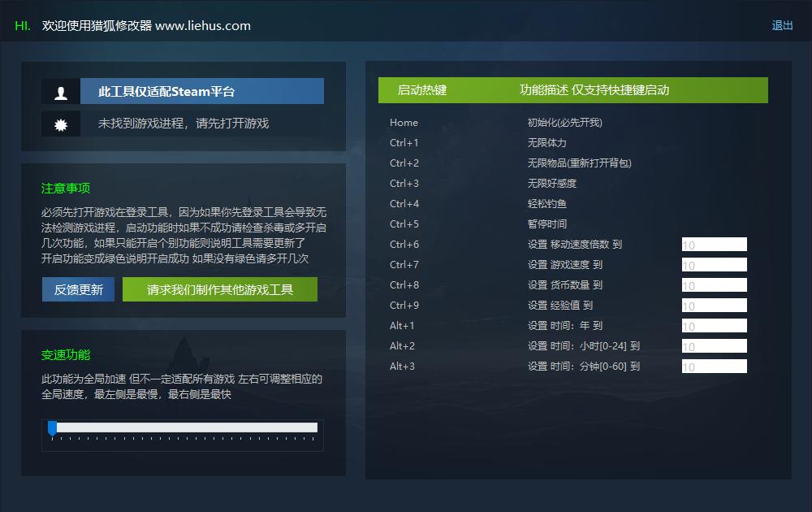Click the global speed slider handle
This screenshot has height=512, width=812.
pos(52,428)
